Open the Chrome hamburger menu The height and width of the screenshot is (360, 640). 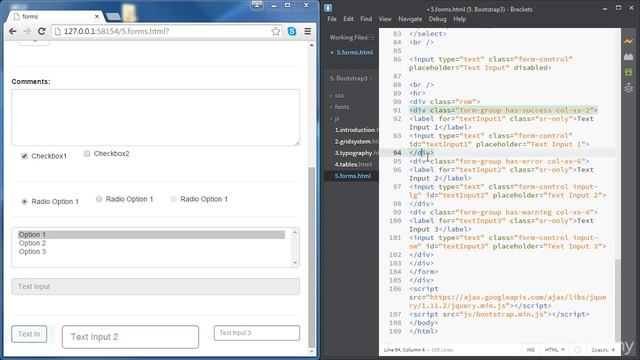point(308,31)
